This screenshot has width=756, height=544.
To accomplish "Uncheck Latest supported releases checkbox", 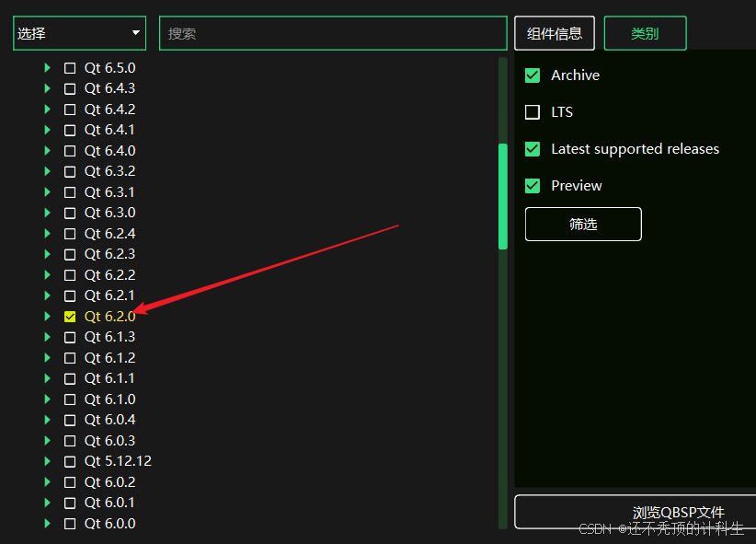I will (x=533, y=149).
